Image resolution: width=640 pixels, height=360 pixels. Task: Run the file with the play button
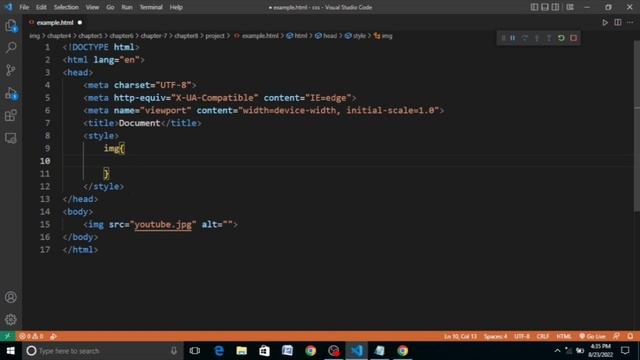[x=605, y=22]
